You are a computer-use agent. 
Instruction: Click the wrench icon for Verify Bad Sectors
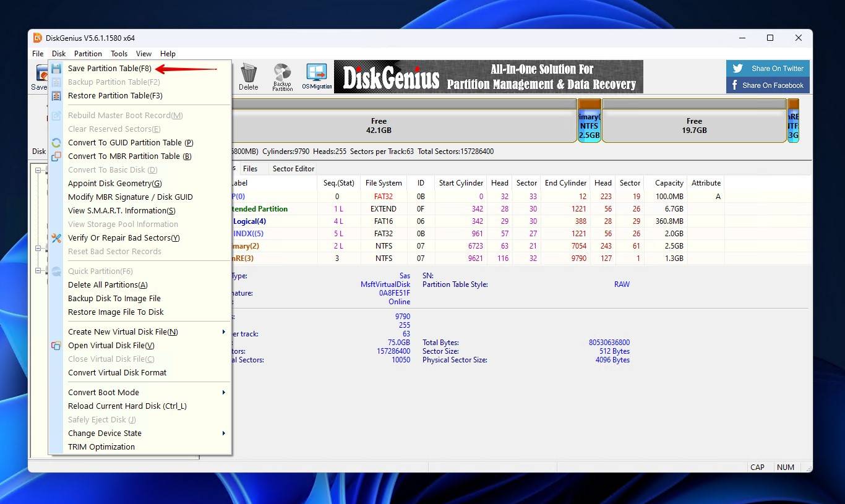tap(56, 238)
